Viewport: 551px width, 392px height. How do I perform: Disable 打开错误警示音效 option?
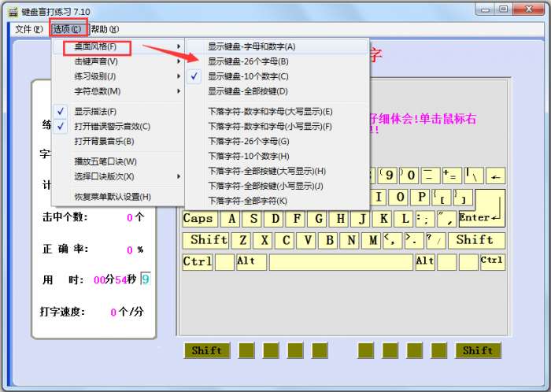pos(112,126)
